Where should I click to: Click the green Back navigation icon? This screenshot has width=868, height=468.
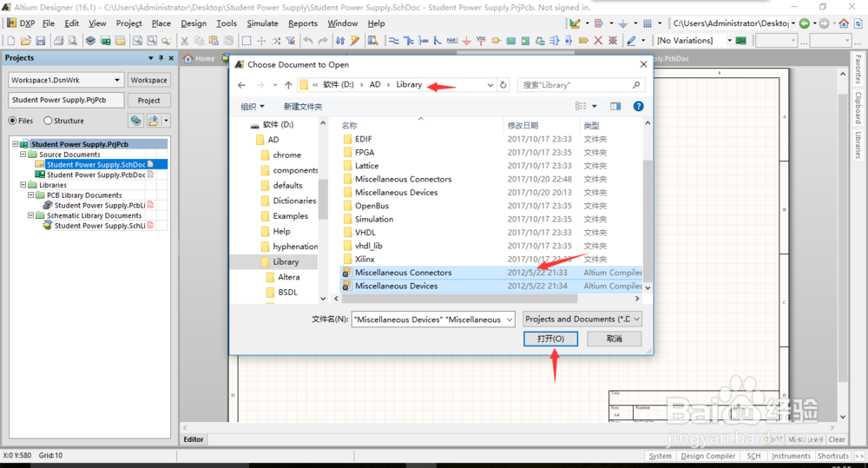coord(805,23)
